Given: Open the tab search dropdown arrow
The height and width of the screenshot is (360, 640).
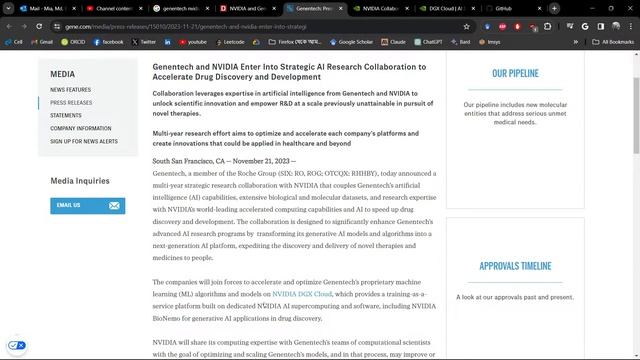Looking at the screenshot, I should click(8, 8).
